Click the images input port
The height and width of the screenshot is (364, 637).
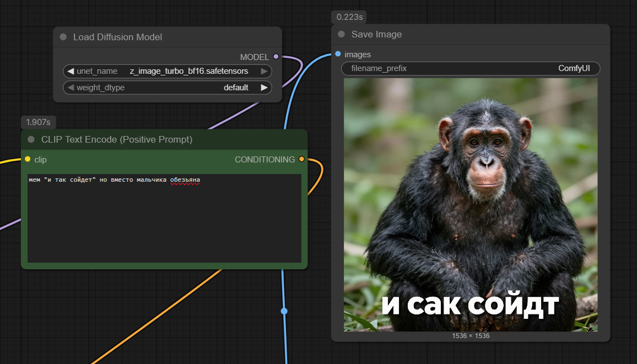338,54
